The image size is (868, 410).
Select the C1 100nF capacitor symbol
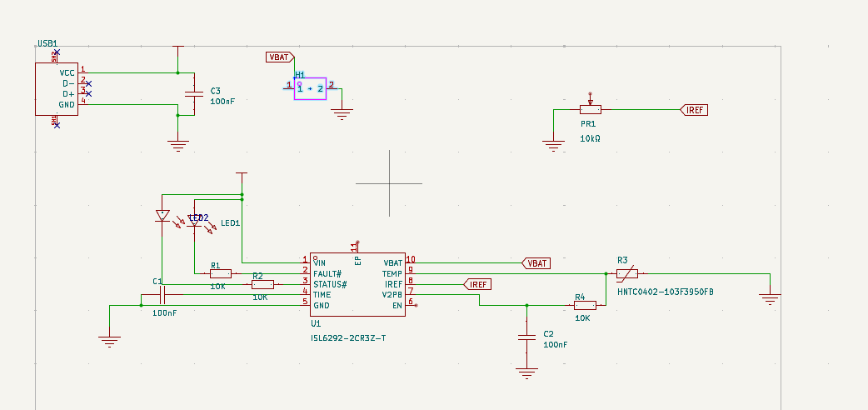(164, 295)
